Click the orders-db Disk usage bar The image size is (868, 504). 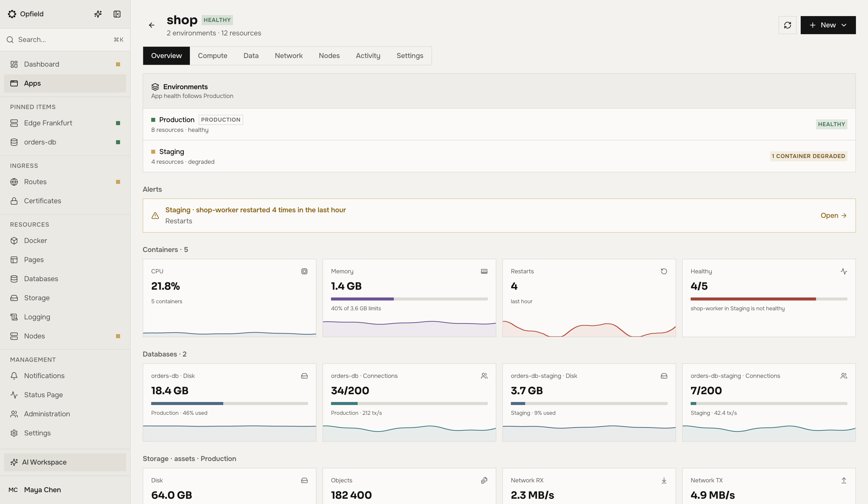point(229,404)
